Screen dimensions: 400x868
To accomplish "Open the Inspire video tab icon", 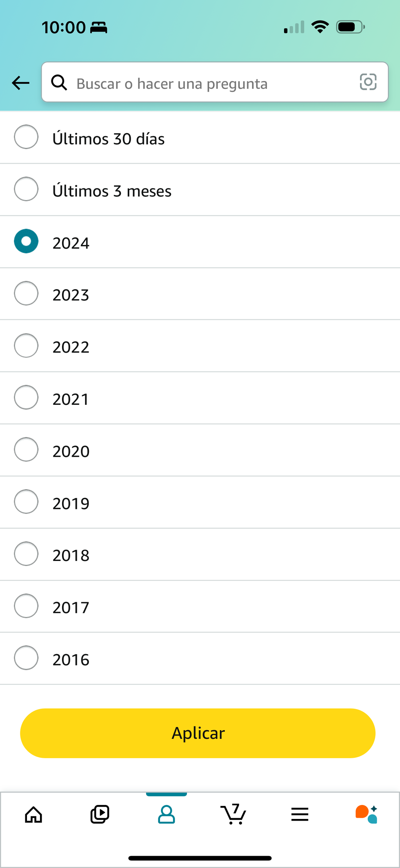I will pos(100,815).
